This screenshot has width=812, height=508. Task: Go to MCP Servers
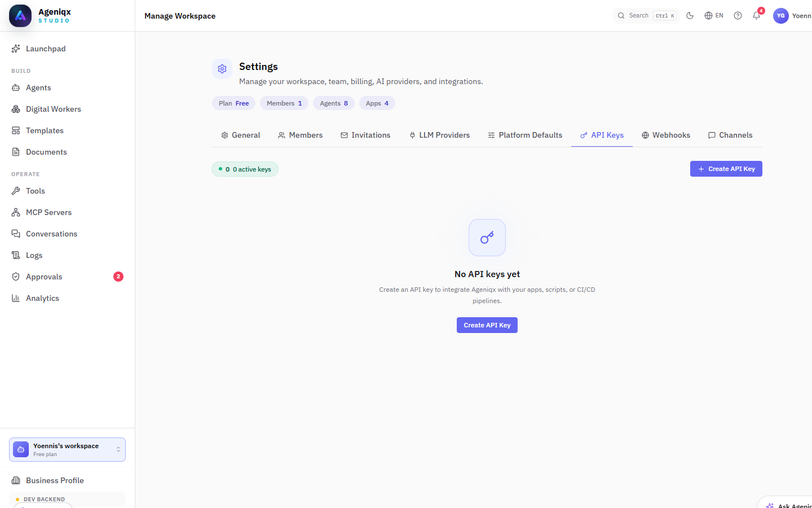(x=68, y=212)
